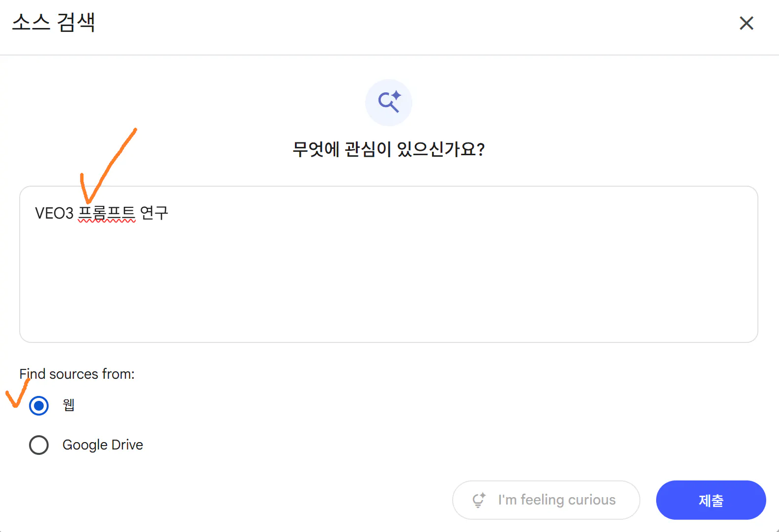The width and height of the screenshot is (779, 532).
Task: Place the cursor right after 연구
Action: coord(170,213)
